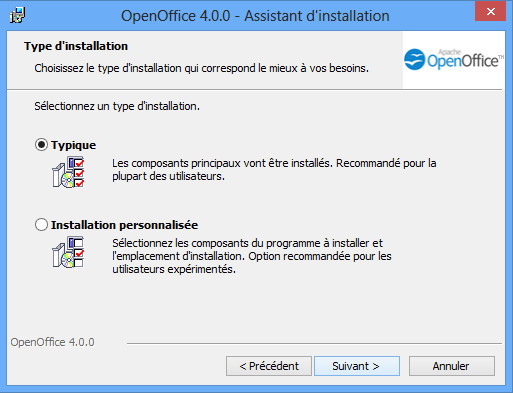513x393 pixels.
Task: Click the Typique installation icon with red checkmarks
Action: click(x=68, y=172)
